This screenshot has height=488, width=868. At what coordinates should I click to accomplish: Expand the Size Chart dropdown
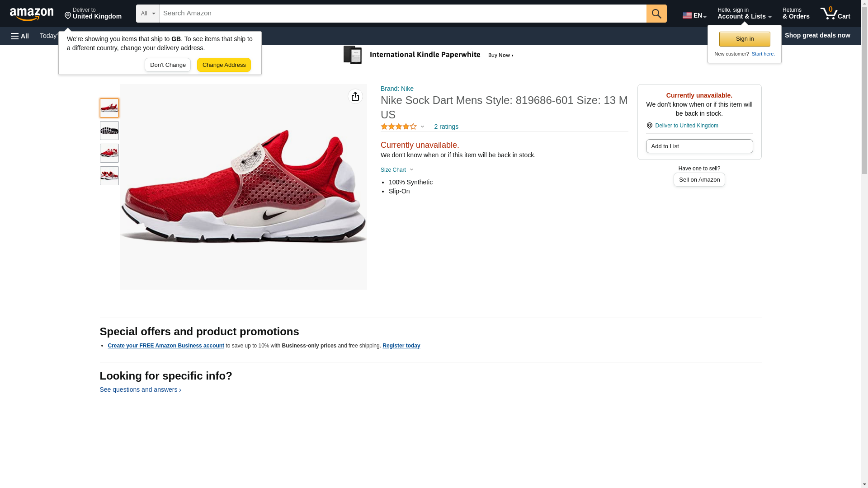pos(397,170)
